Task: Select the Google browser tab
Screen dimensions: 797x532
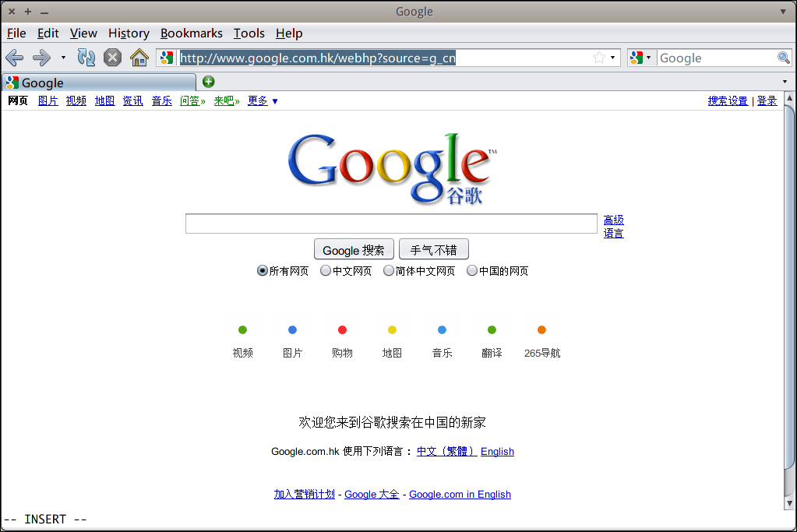Action: (99, 83)
